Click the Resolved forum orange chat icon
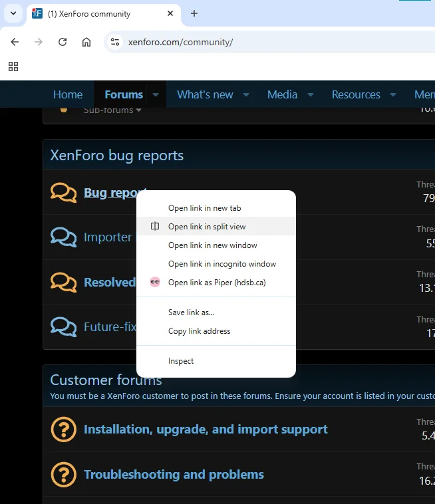 (x=63, y=282)
